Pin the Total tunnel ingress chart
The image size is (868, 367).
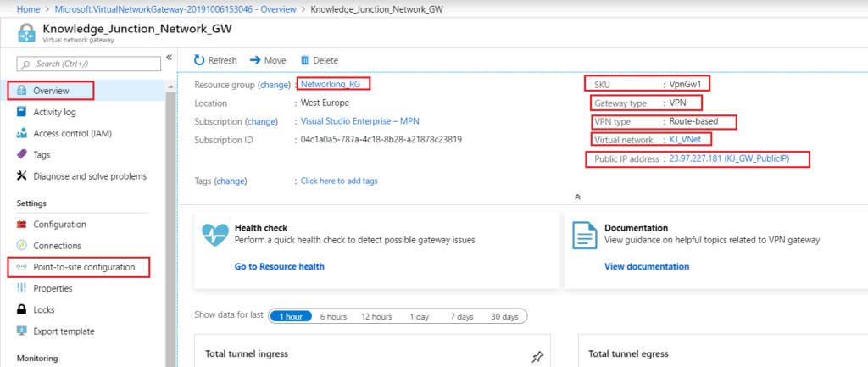[x=537, y=357]
